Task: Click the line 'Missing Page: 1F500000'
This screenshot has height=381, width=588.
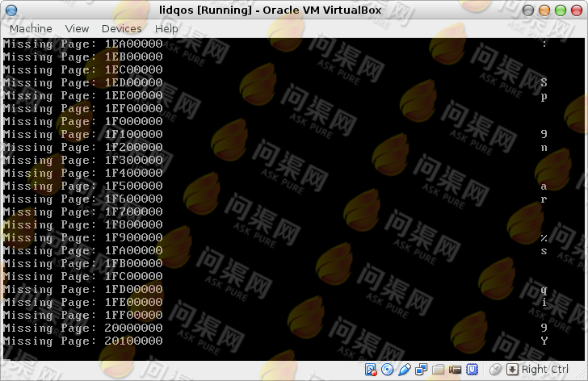Action: coord(83,186)
